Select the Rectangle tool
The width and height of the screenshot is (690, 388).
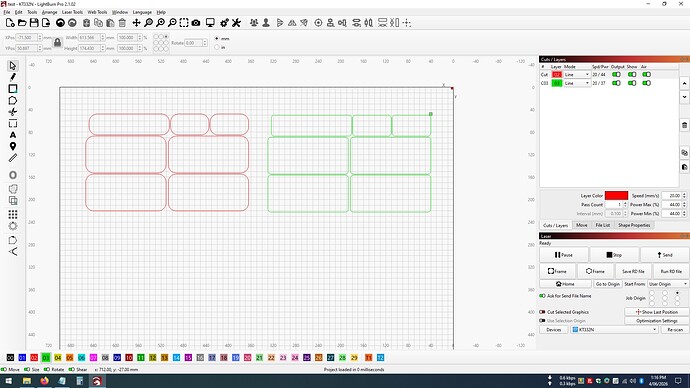point(13,89)
